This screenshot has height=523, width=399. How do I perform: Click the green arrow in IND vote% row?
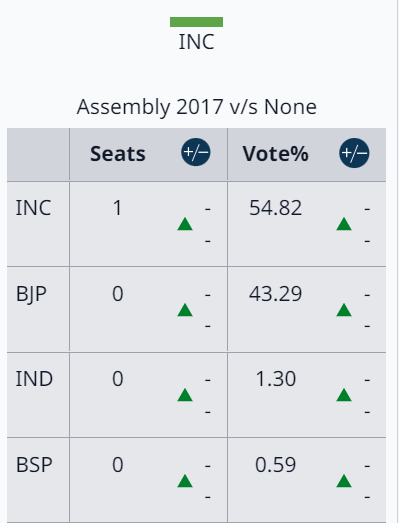tap(344, 395)
